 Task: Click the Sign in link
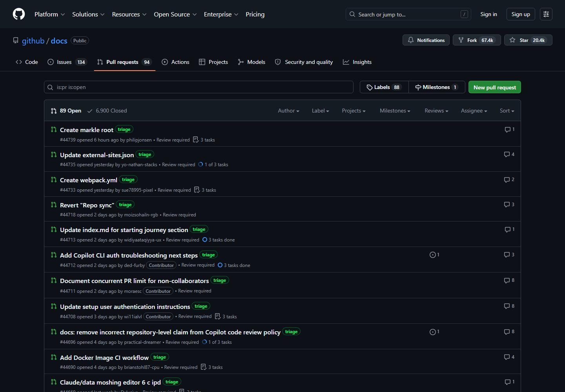coord(488,14)
